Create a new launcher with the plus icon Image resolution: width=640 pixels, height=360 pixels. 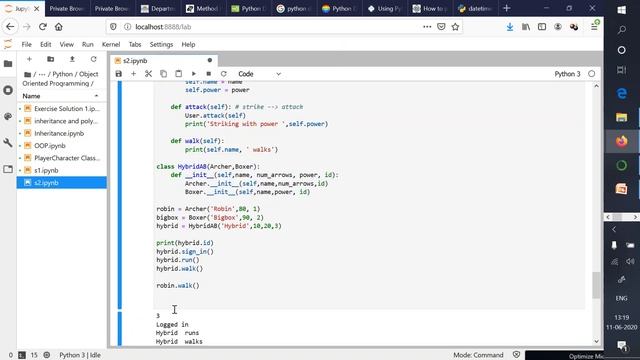[x=29, y=59]
